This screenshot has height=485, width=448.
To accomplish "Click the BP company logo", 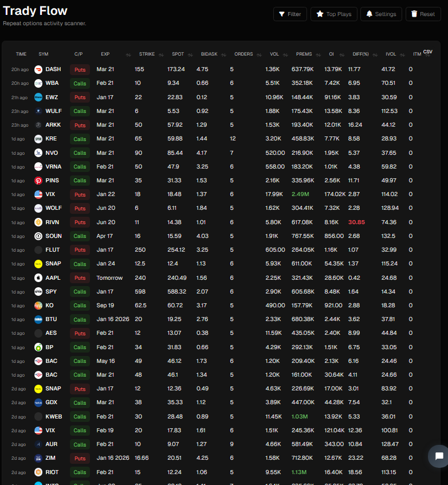I will point(38,347).
